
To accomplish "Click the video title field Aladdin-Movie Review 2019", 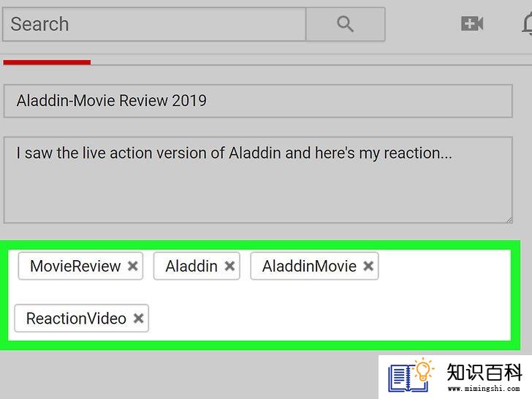I will (x=258, y=101).
